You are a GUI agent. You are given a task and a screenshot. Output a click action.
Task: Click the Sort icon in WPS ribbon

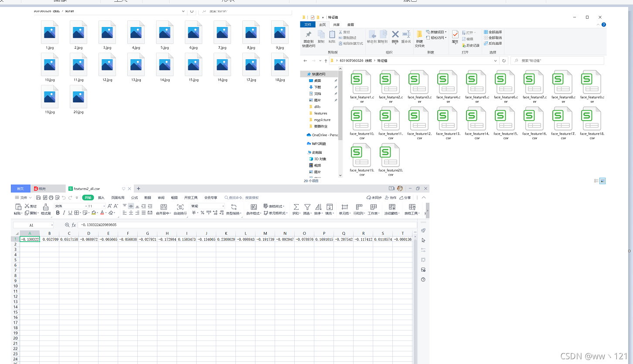pos(318,207)
